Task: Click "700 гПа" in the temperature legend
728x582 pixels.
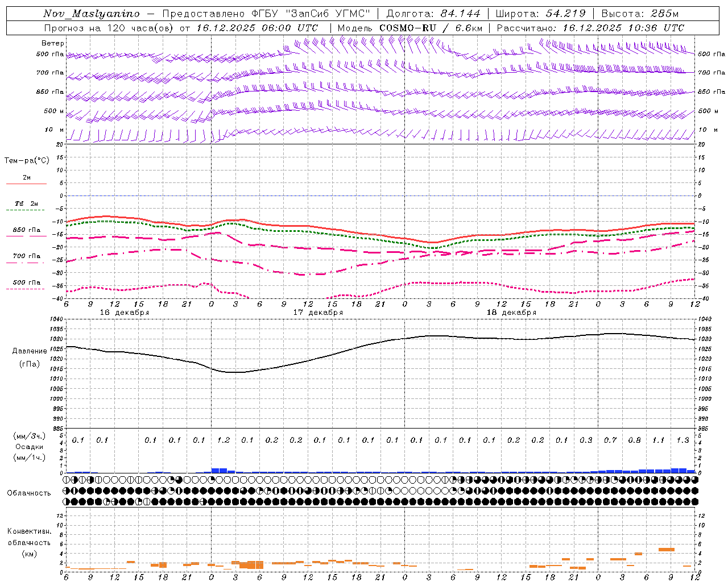Action: (27, 256)
